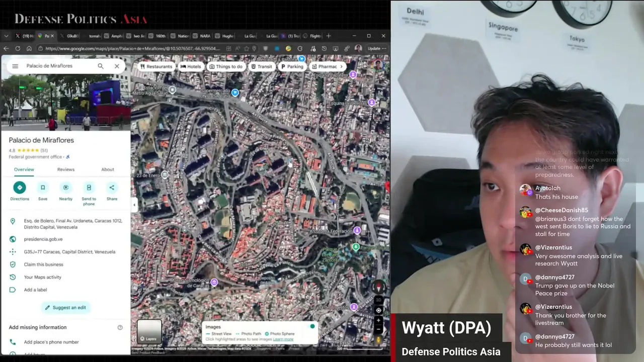The image size is (644, 362).
Task: Click the Esquina de Angelitos pin
Action: 354,307
